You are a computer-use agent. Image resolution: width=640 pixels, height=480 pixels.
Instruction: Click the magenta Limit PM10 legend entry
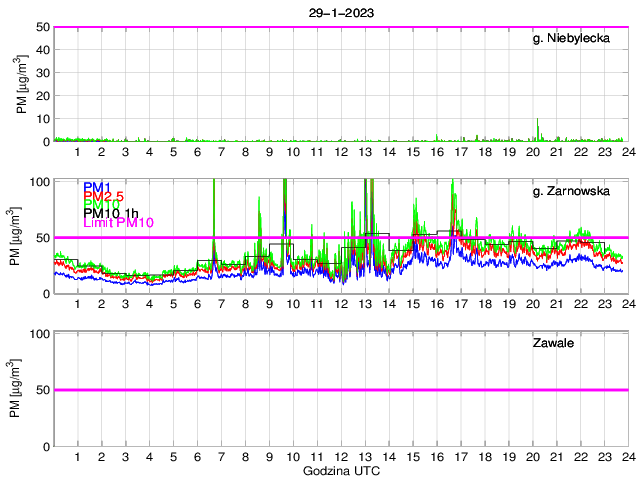(x=118, y=222)
